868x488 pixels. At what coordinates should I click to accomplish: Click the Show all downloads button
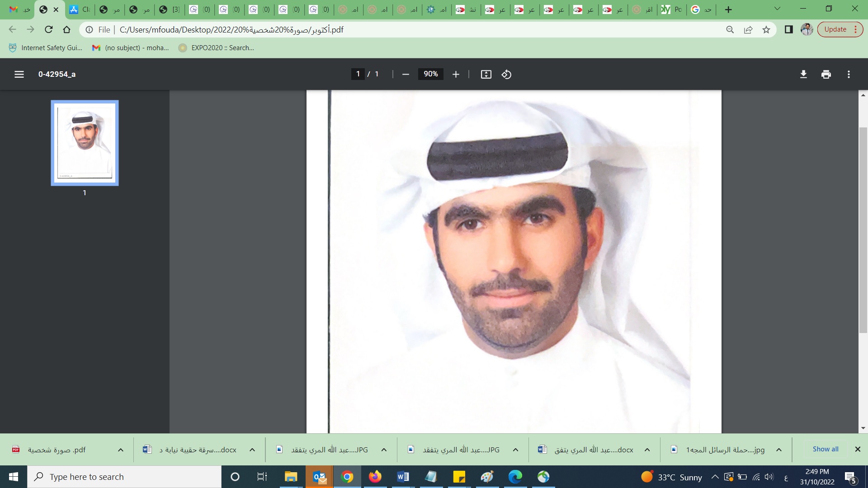tap(825, 449)
